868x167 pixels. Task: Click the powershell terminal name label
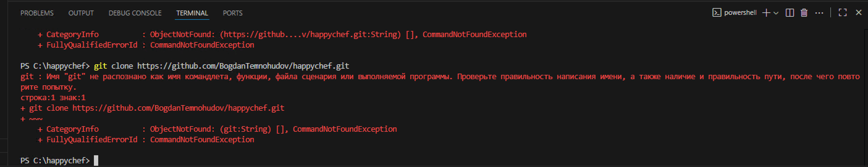pyautogui.click(x=740, y=13)
